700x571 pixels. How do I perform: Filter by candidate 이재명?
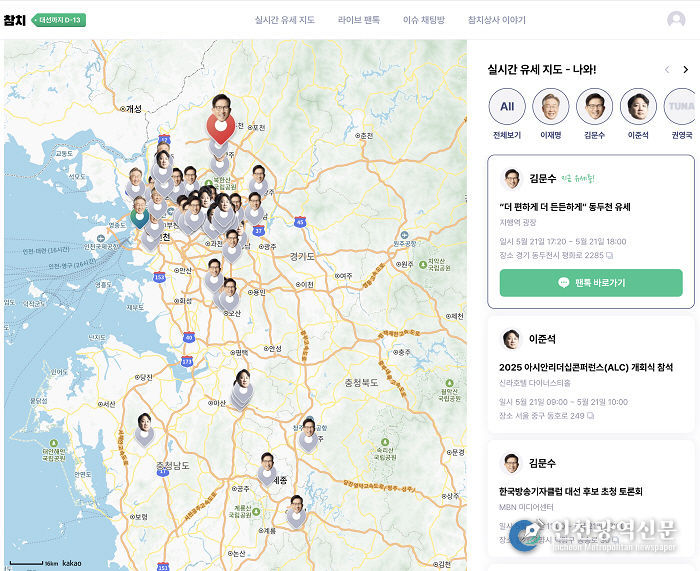pos(550,114)
